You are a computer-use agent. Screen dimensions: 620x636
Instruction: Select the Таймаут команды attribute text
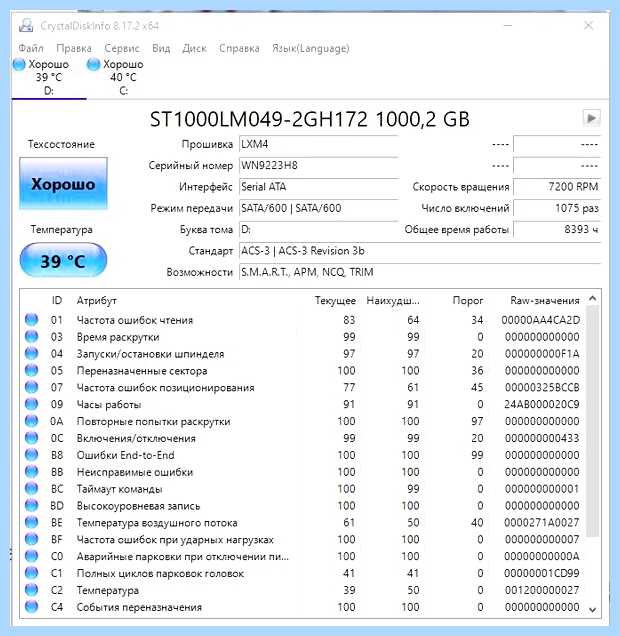(120, 489)
